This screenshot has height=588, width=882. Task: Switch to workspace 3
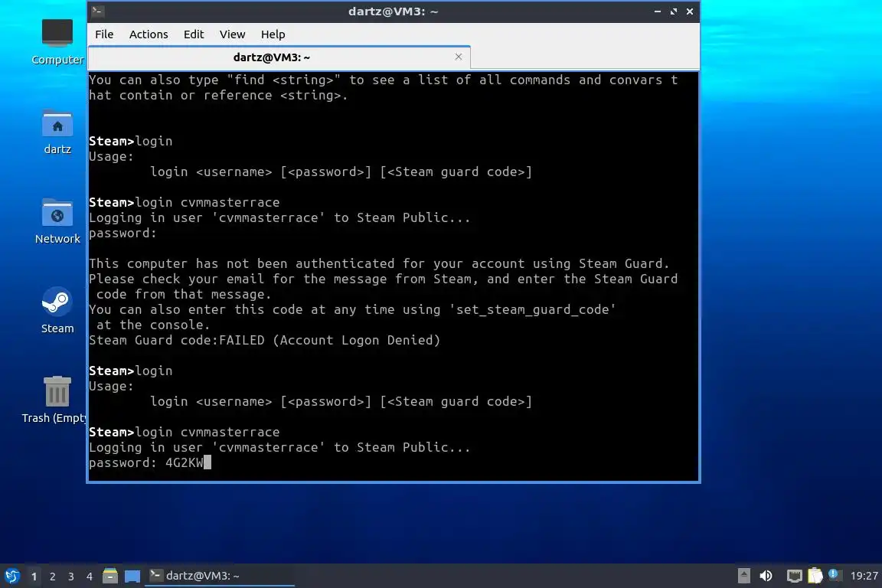[x=71, y=577]
